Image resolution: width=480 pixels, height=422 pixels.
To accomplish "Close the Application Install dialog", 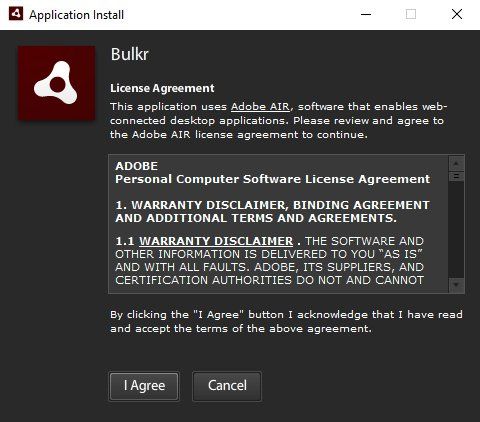I will point(457,14).
